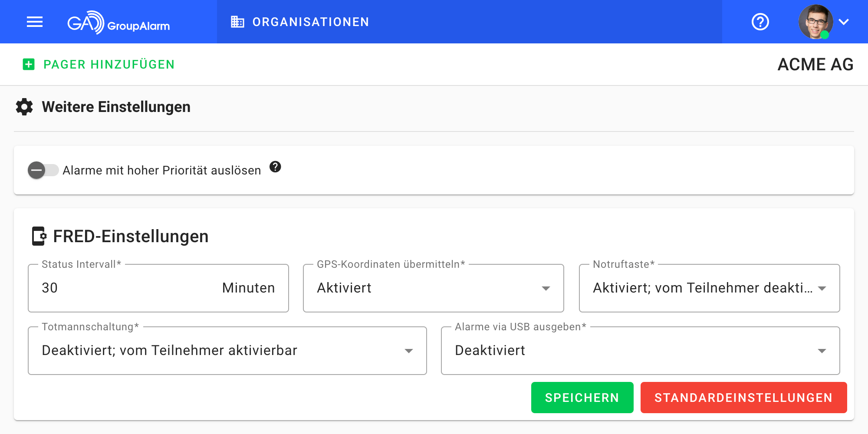Click the green plus icon for adding pager

point(29,65)
